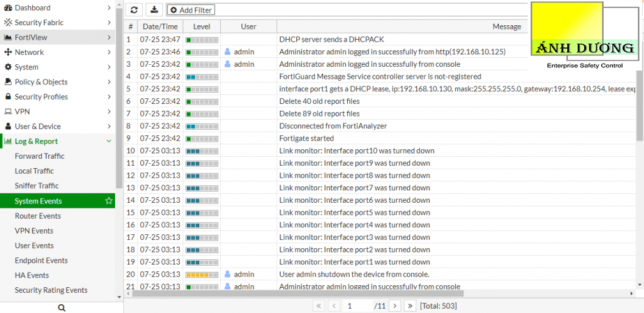Click the System gear icon
Viewport: 644px width, 313px height.
coord(8,67)
